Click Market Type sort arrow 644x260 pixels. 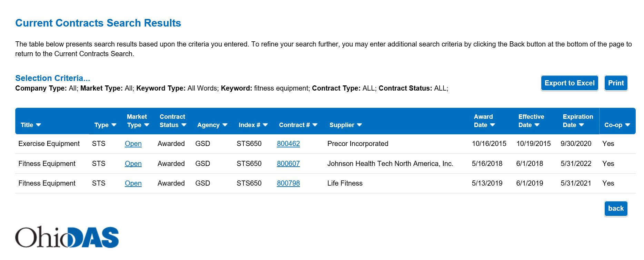(147, 125)
